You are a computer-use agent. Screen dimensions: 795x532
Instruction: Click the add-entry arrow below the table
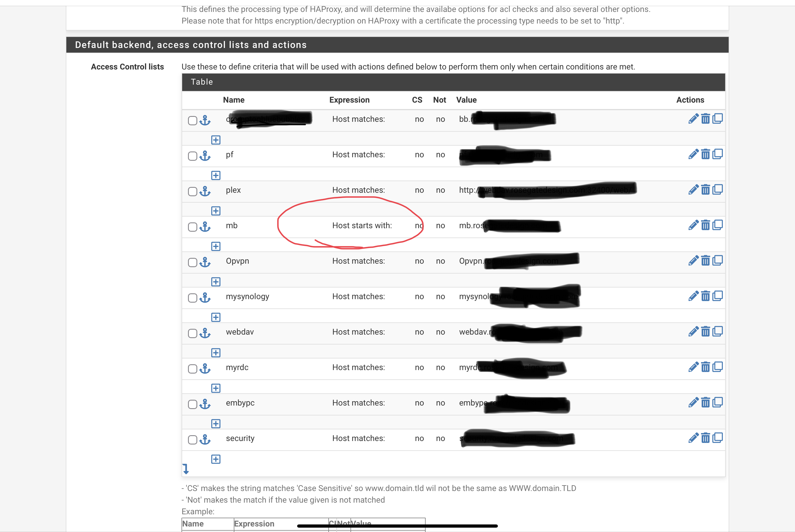(x=185, y=469)
